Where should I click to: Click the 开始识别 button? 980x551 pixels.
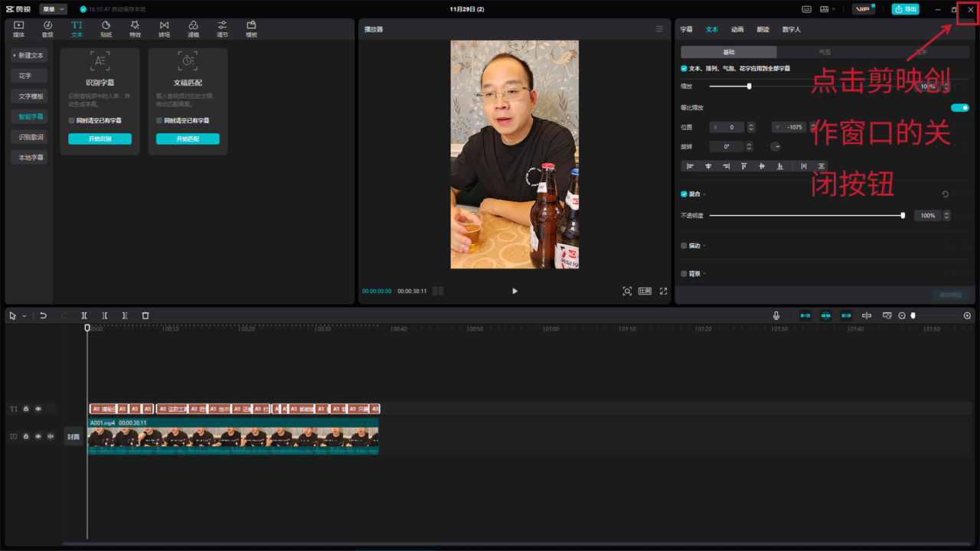(x=100, y=139)
